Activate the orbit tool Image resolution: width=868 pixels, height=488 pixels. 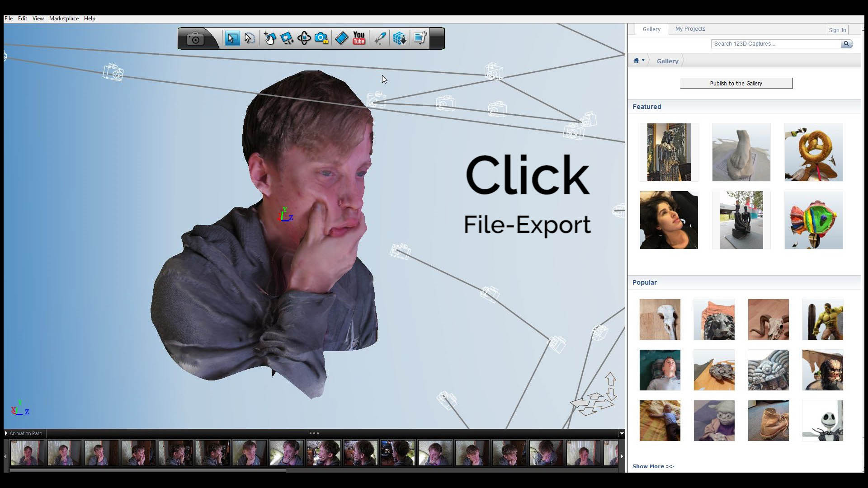click(304, 38)
